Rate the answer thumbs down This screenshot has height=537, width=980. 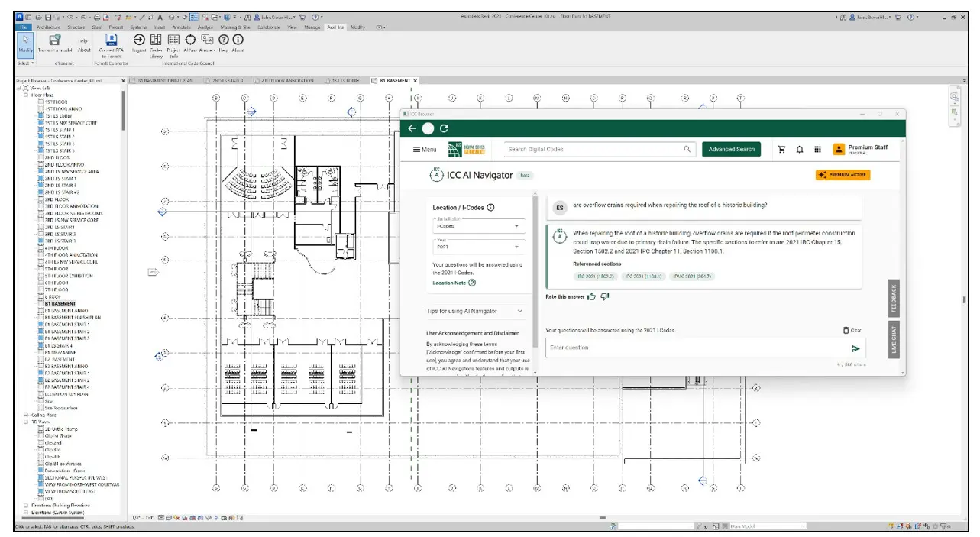click(x=605, y=296)
